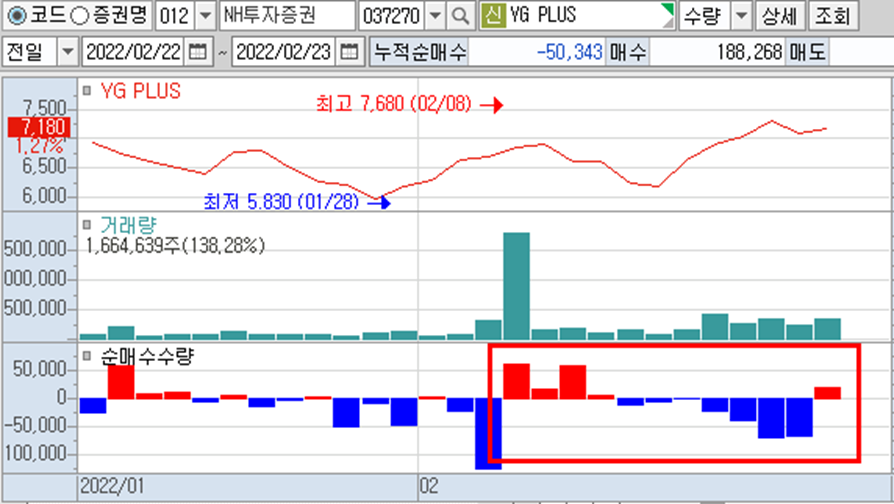
Task: Click the 수량 selector field
Action: coord(705,15)
